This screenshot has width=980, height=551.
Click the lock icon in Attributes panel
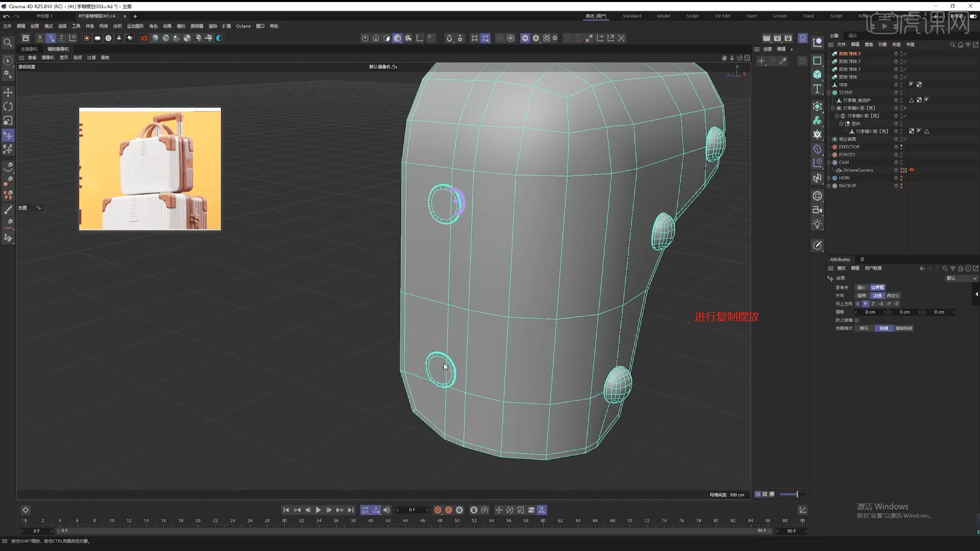pos(960,268)
